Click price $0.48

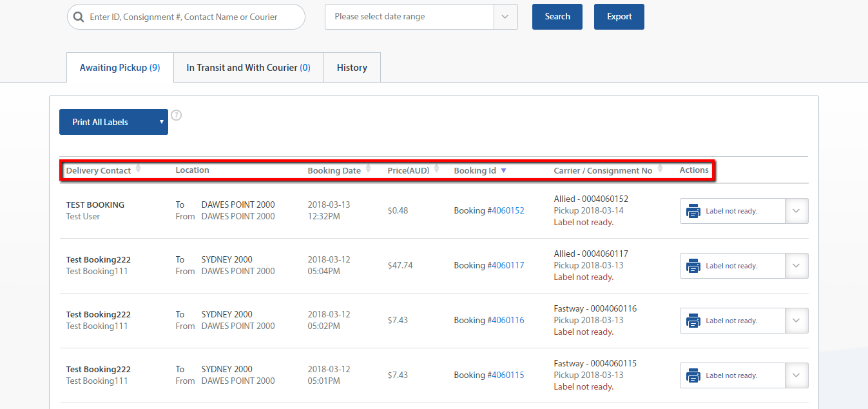(398, 211)
